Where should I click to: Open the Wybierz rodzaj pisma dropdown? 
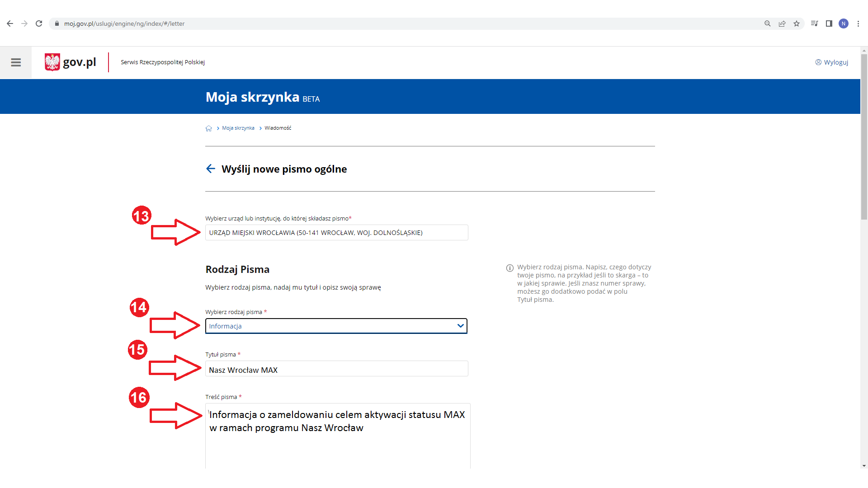336,326
